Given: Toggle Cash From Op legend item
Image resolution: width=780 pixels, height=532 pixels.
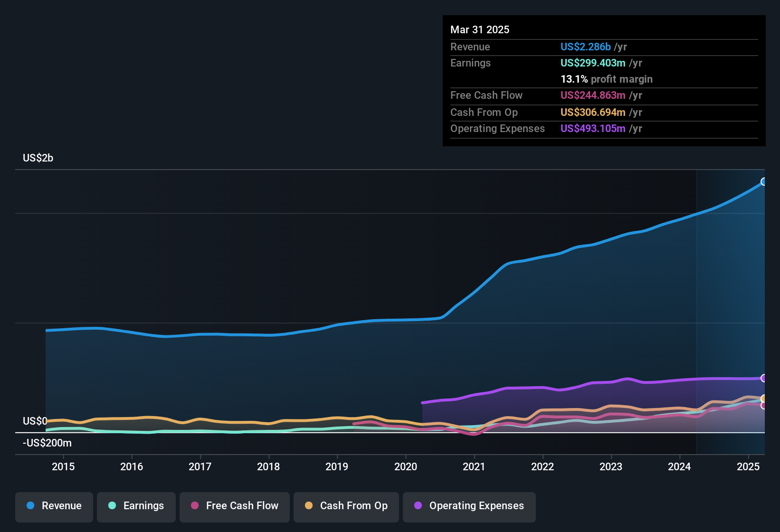Looking at the screenshot, I should (346, 506).
